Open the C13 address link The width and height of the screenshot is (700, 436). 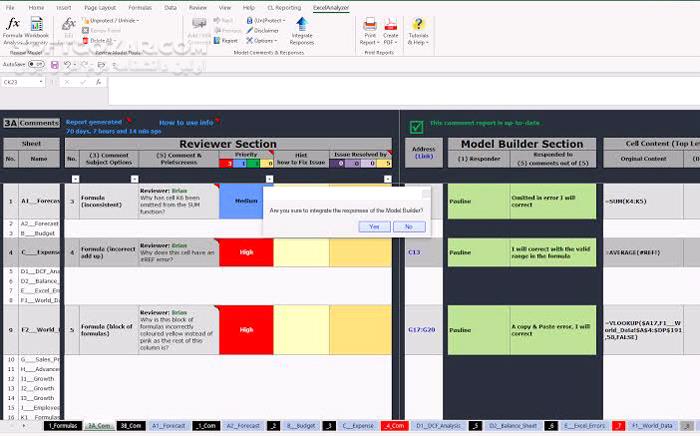click(x=414, y=253)
